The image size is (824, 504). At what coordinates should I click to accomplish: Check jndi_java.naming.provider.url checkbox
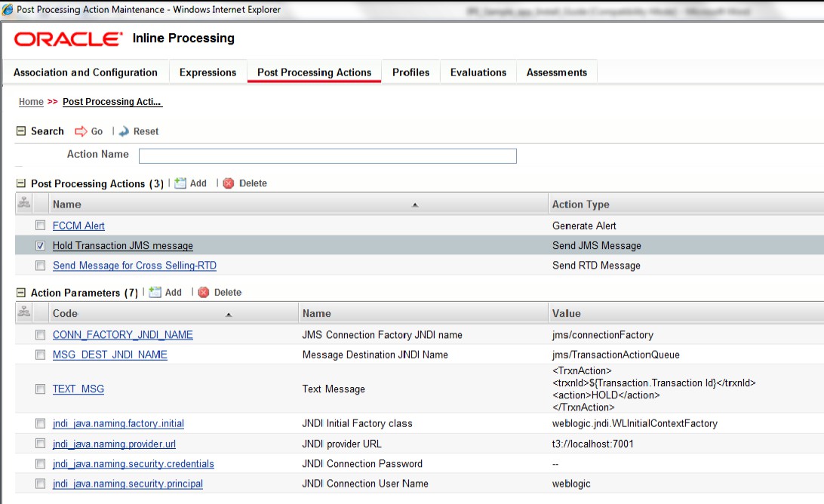[41, 444]
